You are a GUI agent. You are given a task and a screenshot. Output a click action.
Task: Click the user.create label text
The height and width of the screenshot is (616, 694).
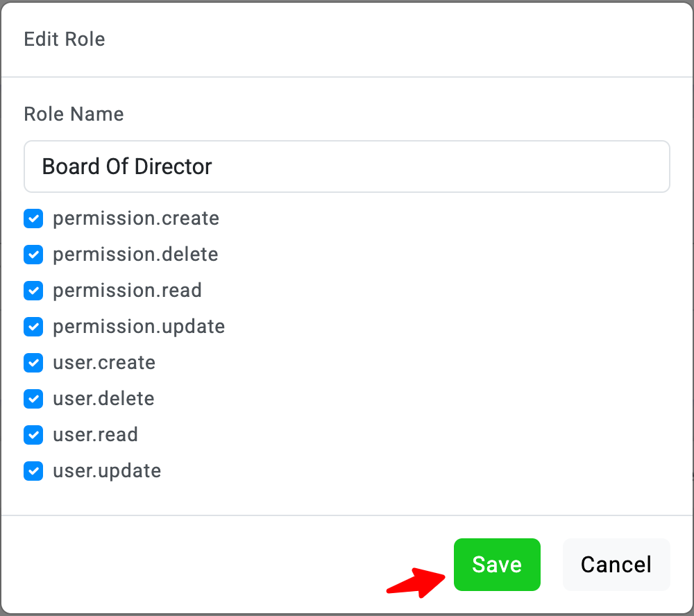(x=104, y=363)
